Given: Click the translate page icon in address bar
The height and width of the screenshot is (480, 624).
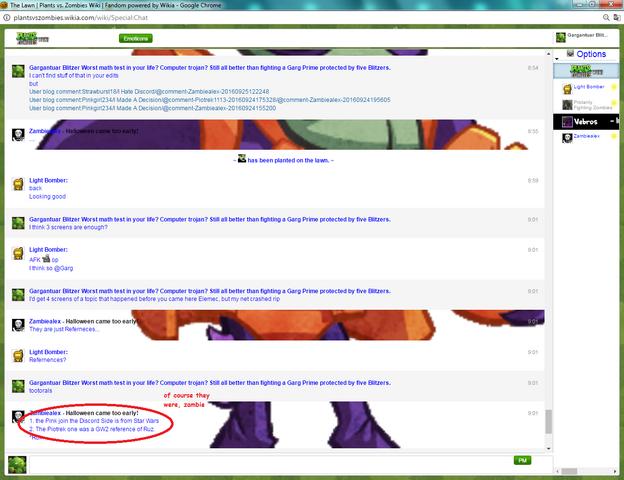Looking at the screenshot, I should click(x=617, y=18).
